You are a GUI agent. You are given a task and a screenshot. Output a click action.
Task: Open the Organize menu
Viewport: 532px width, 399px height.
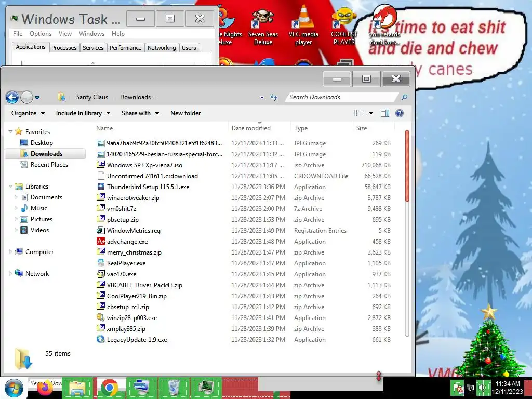point(28,113)
